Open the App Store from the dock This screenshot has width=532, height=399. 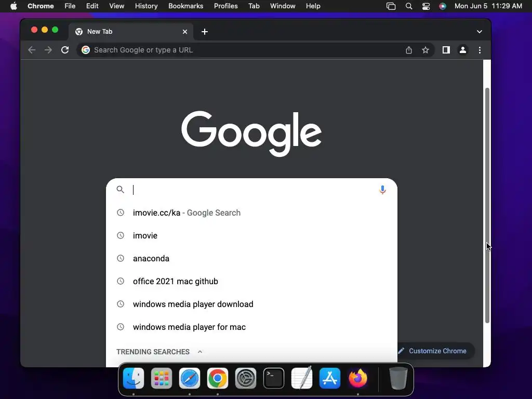[x=330, y=378]
